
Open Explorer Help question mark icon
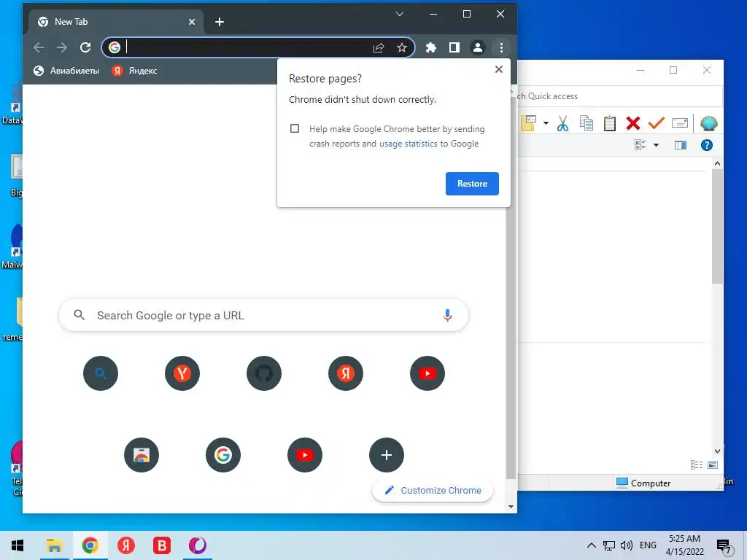tap(706, 145)
